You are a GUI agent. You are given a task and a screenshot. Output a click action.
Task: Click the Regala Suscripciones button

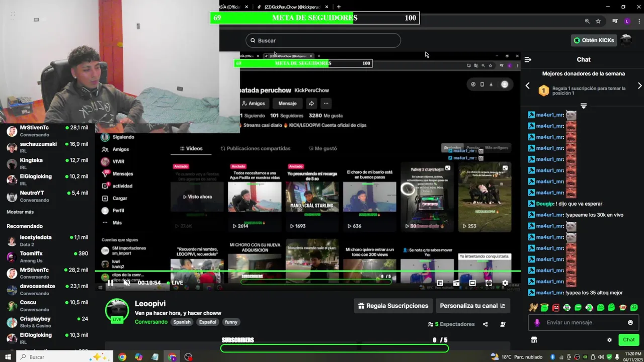[393, 306]
